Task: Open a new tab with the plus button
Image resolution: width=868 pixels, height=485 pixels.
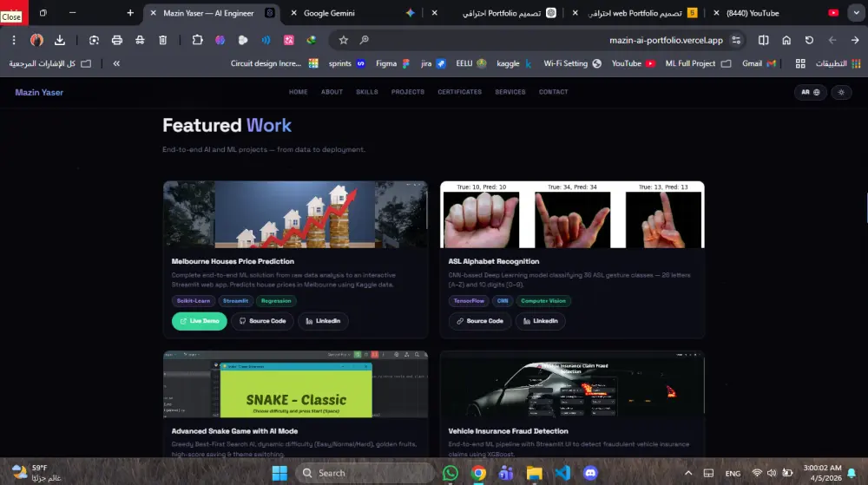Action: pos(130,13)
